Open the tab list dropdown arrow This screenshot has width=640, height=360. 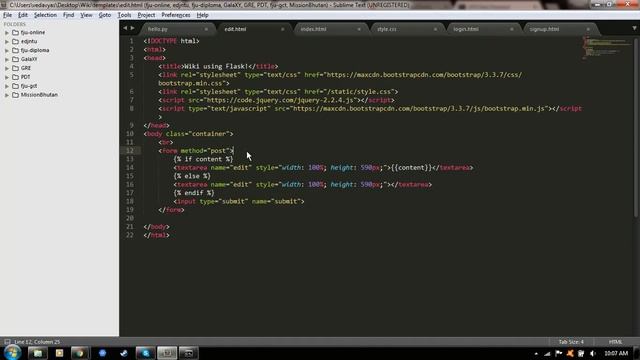(634, 29)
